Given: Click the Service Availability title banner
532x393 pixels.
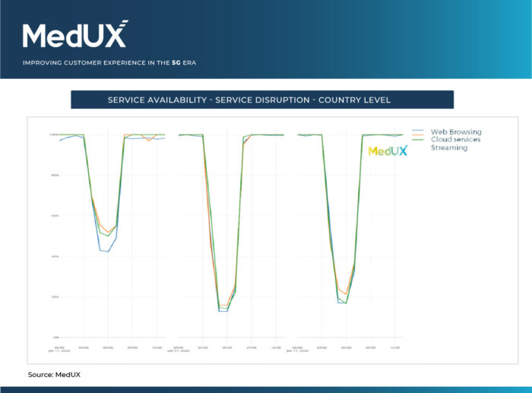Looking at the screenshot, I should pos(261,100).
